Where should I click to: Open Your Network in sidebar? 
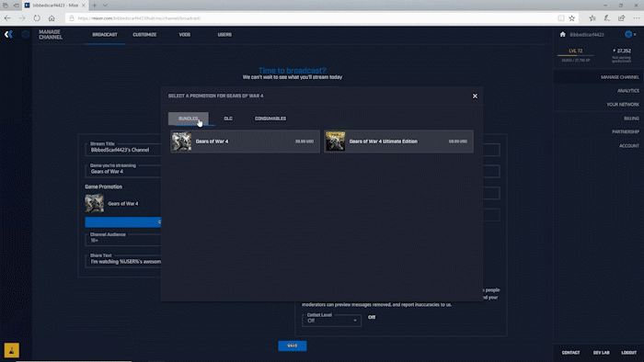[x=623, y=105]
